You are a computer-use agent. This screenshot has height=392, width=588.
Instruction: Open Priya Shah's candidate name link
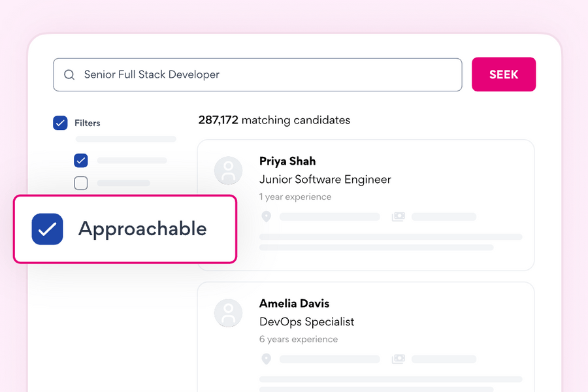tap(287, 161)
